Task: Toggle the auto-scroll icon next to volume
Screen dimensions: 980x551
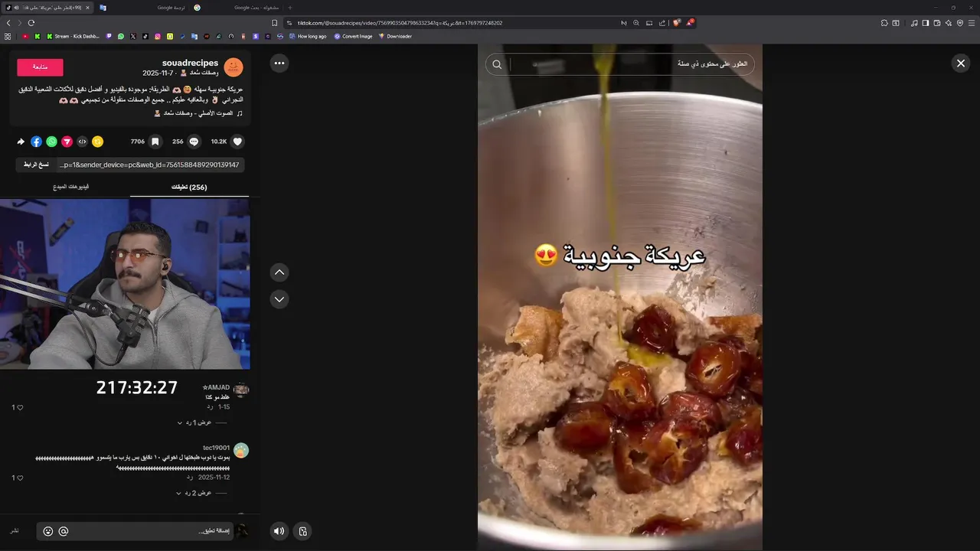Action: click(302, 531)
